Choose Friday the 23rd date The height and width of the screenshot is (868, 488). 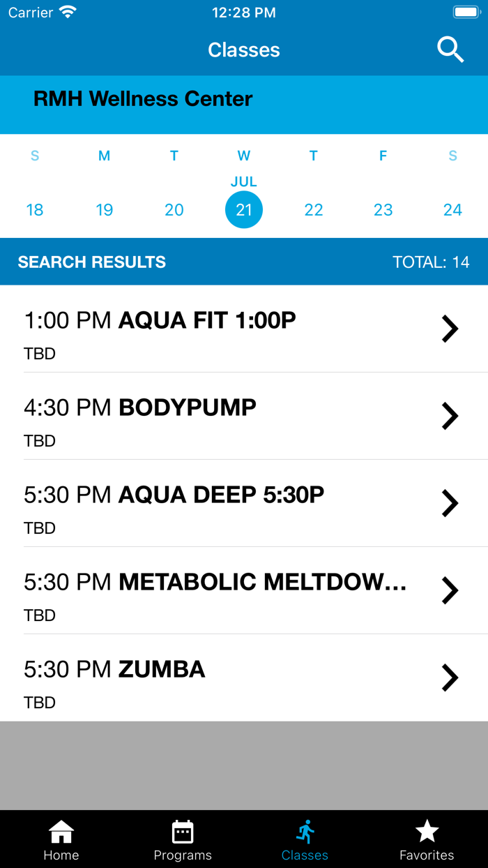tap(383, 210)
